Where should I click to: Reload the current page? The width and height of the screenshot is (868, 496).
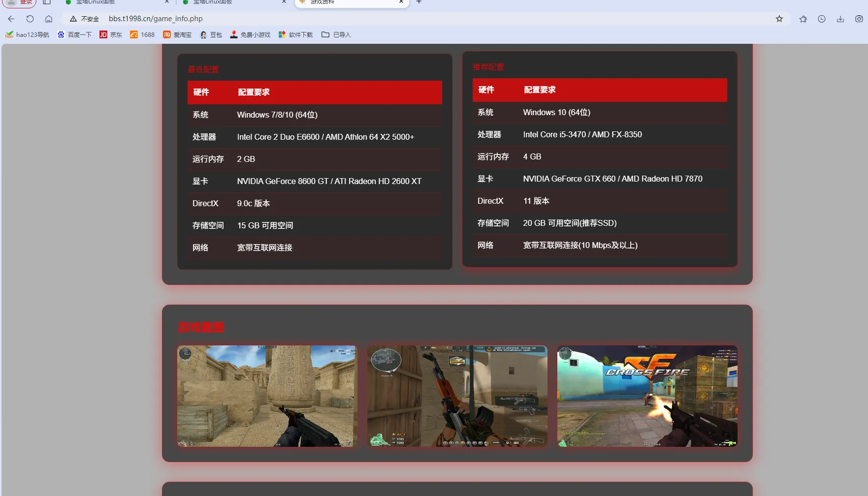(30, 19)
